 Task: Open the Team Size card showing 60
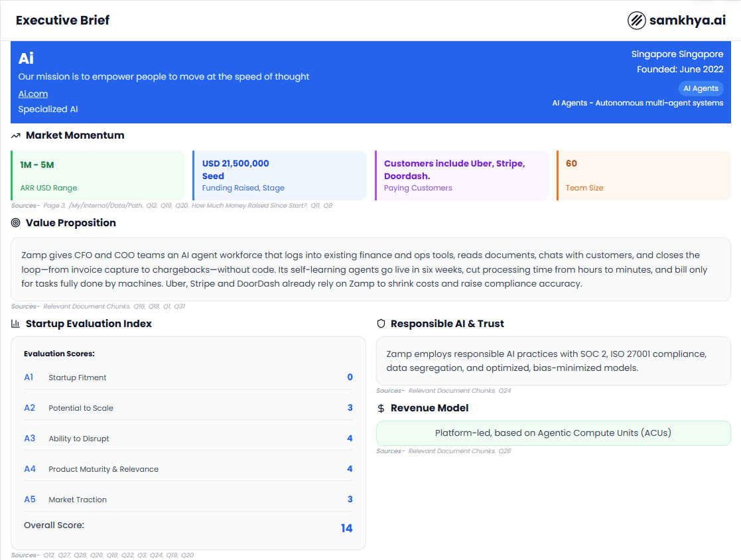pyautogui.click(x=643, y=175)
